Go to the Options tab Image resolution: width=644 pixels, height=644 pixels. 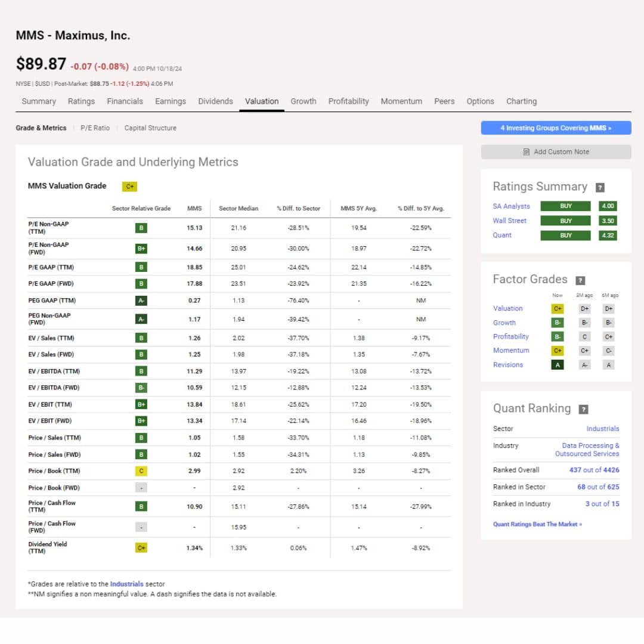point(480,101)
